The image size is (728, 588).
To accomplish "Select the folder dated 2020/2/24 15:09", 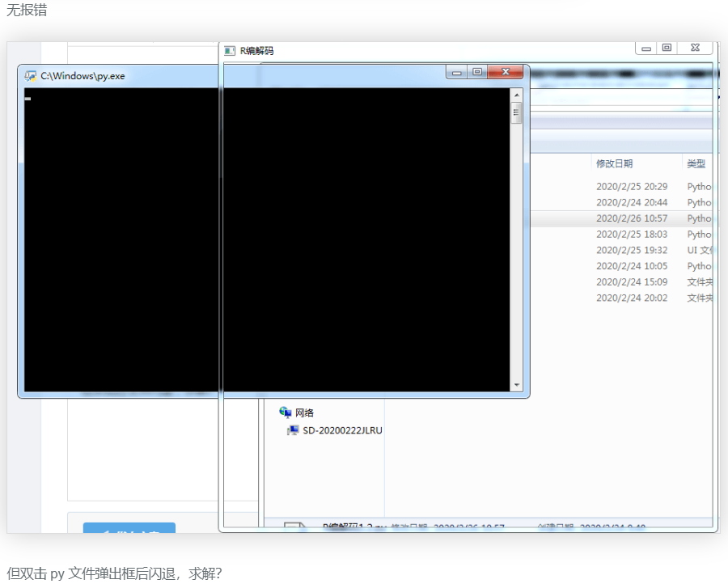I will click(x=632, y=282).
